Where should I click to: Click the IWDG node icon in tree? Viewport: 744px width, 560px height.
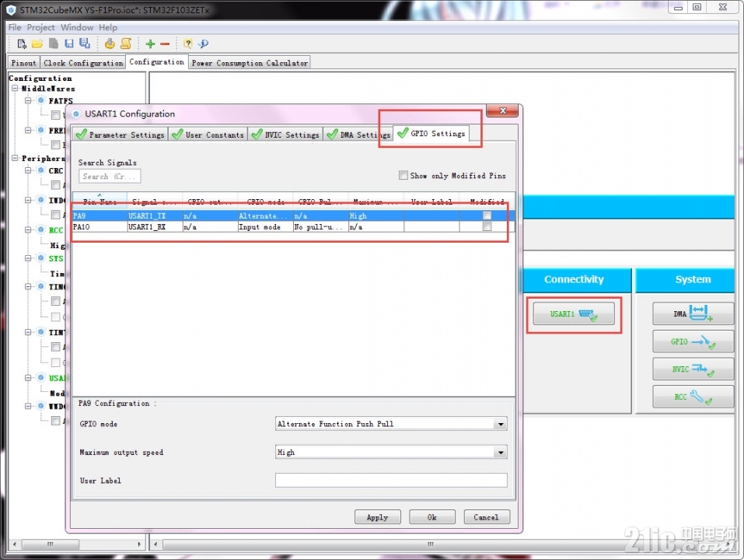40,200
